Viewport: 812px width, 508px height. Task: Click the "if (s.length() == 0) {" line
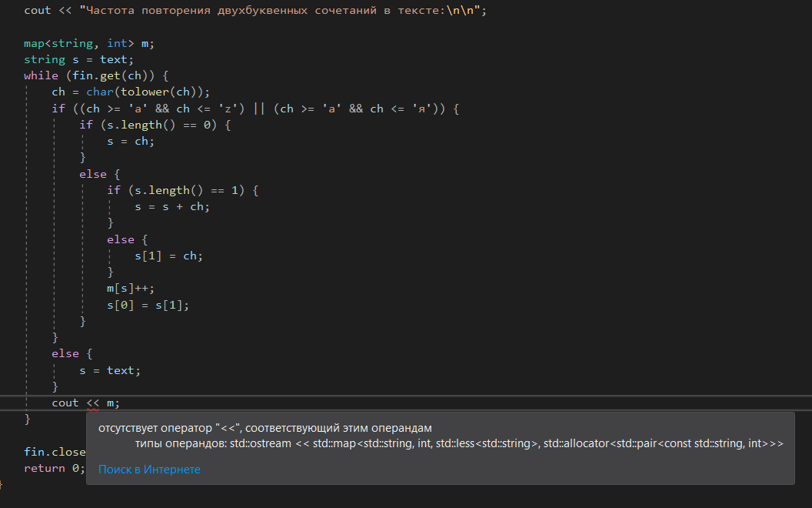click(155, 125)
